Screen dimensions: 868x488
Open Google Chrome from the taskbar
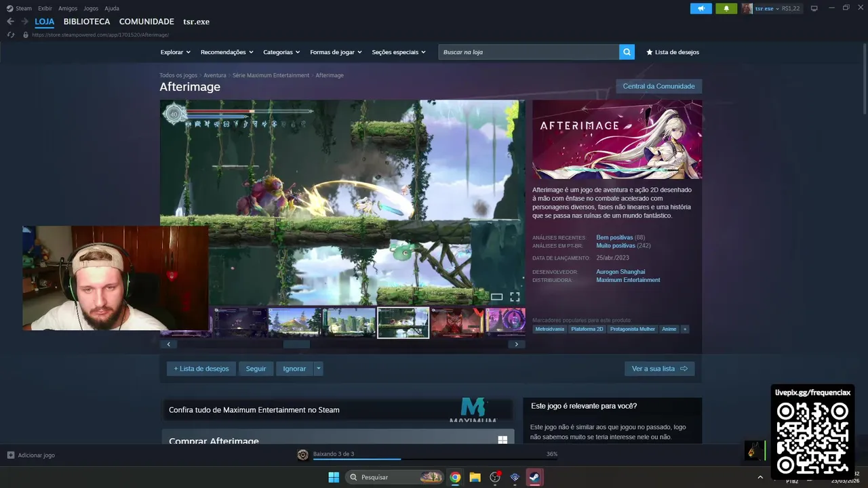(455, 477)
